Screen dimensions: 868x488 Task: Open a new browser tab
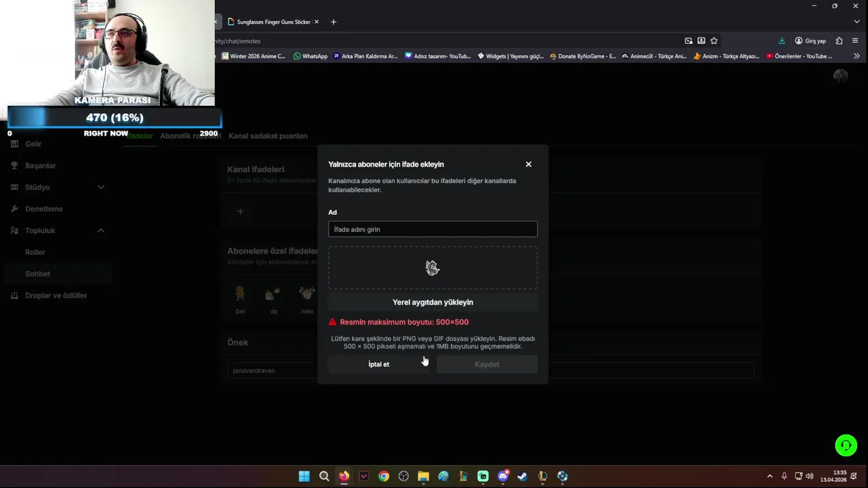(333, 22)
